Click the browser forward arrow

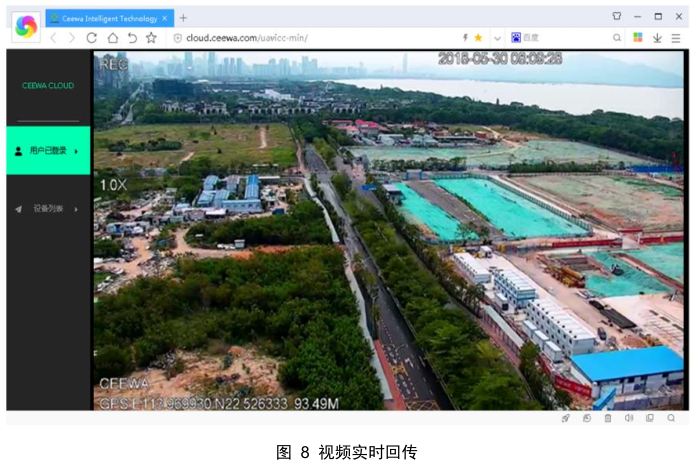pyautogui.click(x=71, y=38)
